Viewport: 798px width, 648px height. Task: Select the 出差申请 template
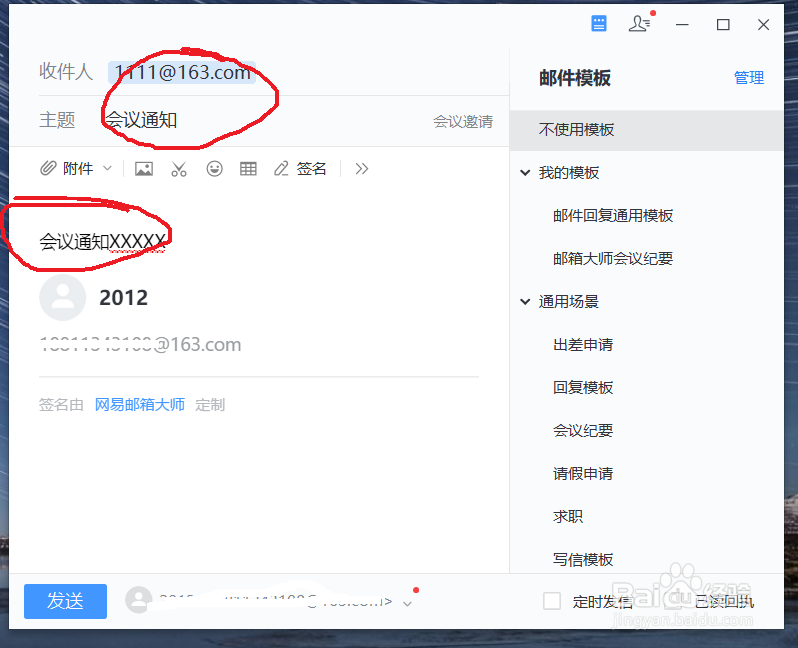coord(583,345)
